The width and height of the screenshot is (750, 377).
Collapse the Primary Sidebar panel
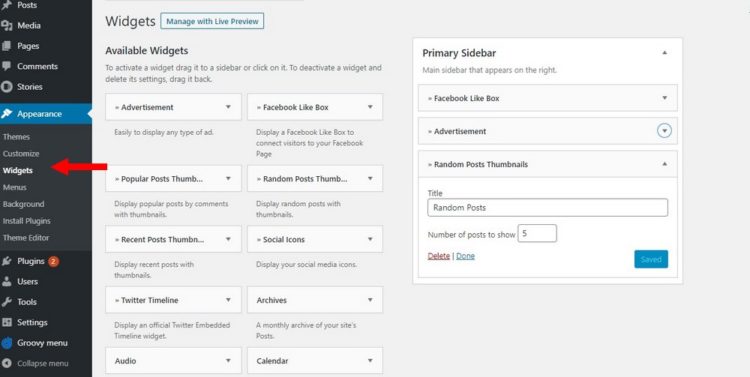[x=664, y=53]
